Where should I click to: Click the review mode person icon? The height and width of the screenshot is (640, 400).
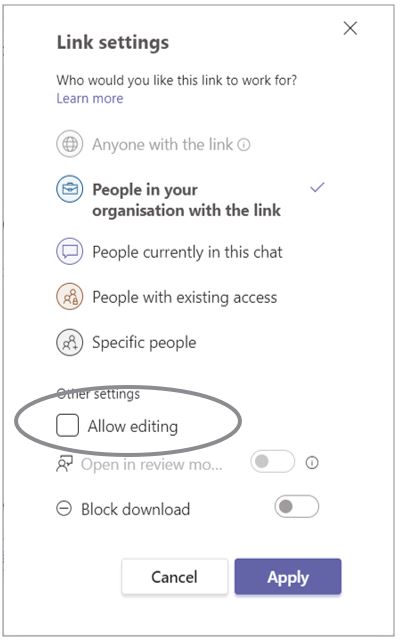tap(64, 464)
